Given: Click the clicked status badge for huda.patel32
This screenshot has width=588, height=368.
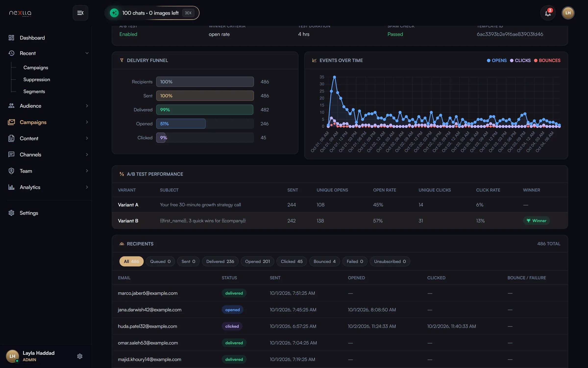Looking at the screenshot, I should (232, 326).
